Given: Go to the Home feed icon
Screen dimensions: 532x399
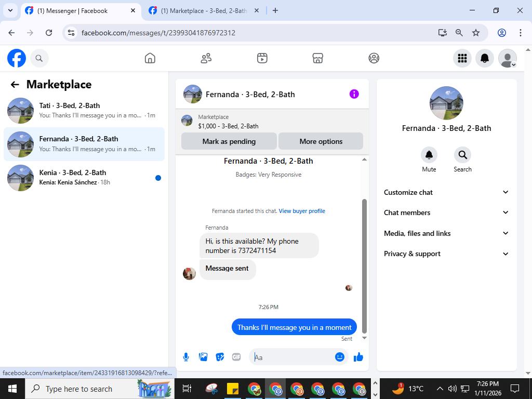Looking at the screenshot, I should point(150,58).
